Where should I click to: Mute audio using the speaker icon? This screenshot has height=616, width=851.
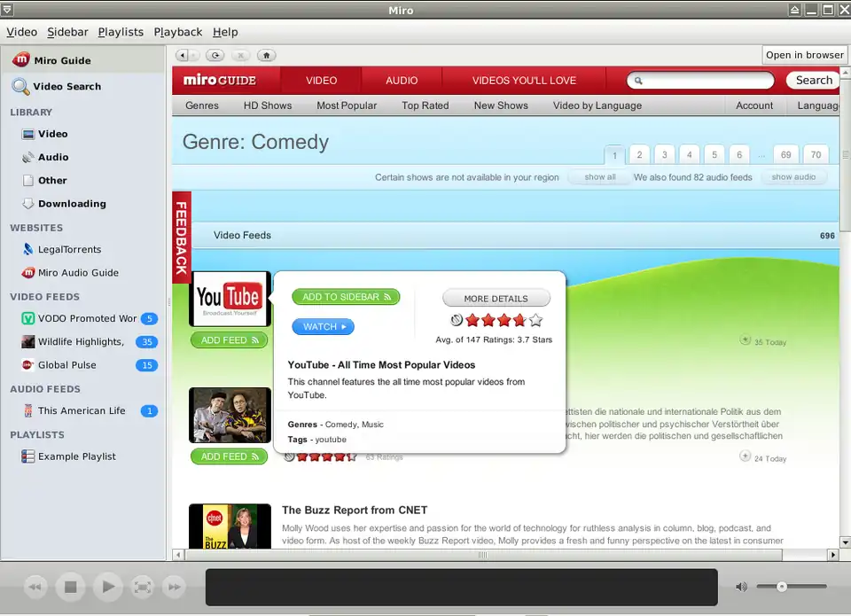tap(741, 587)
